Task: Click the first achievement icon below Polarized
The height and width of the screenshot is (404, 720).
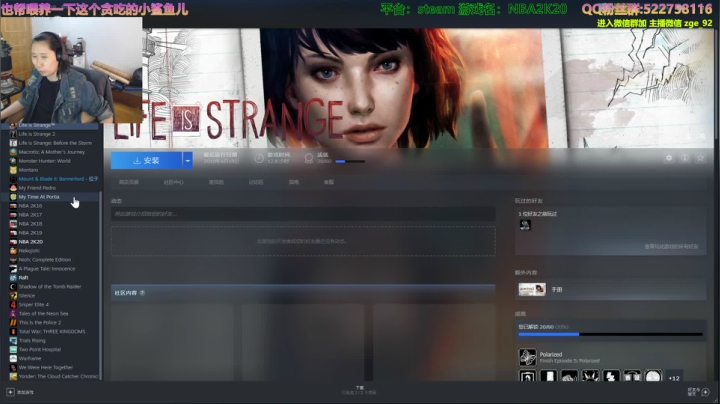Action: (x=528, y=376)
